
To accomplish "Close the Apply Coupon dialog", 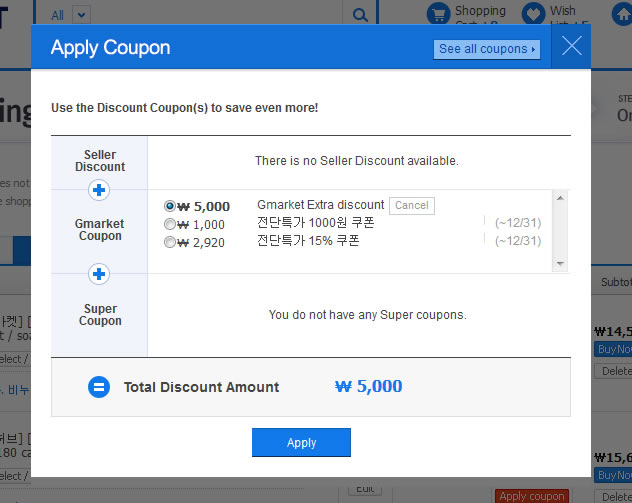I will [571, 46].
